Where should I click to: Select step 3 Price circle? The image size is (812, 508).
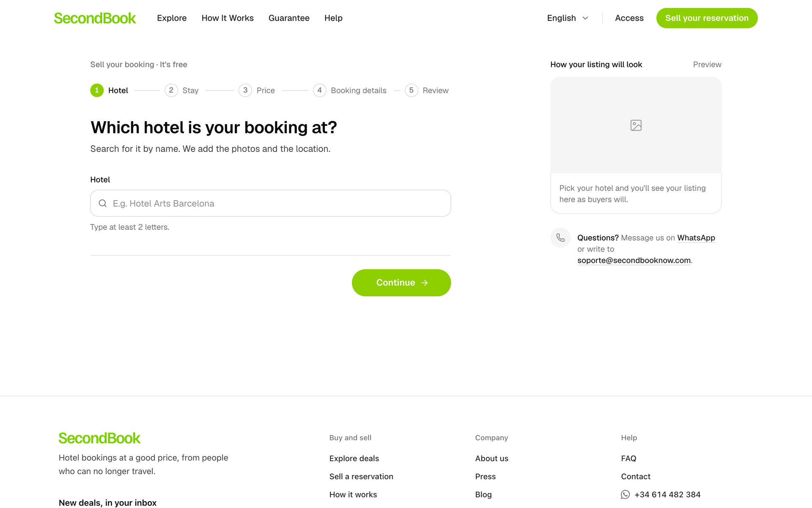pos(245,90)
